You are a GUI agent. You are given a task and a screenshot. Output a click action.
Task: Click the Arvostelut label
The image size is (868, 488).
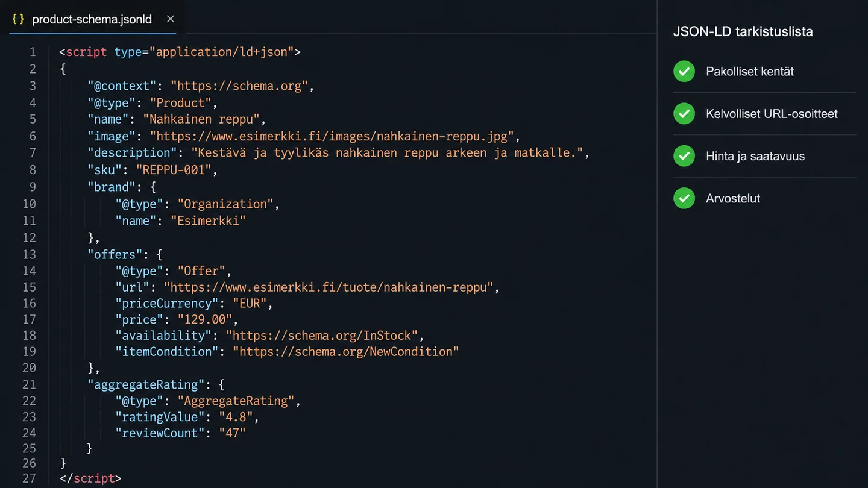pos(733,198)
